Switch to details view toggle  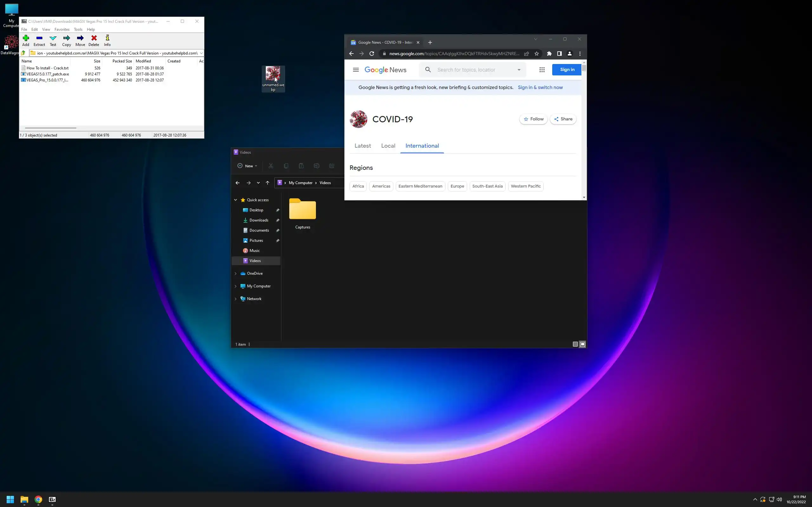575,344
